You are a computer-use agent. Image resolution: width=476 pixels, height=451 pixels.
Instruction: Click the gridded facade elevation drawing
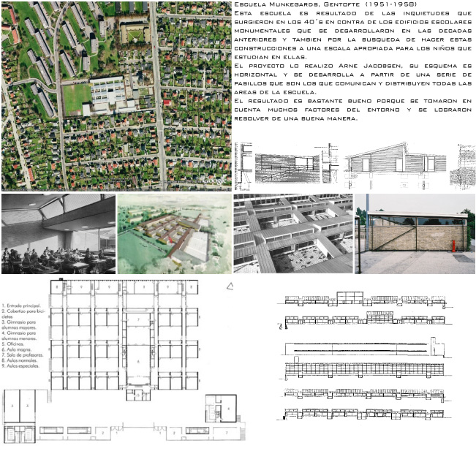tap(364, 369)
